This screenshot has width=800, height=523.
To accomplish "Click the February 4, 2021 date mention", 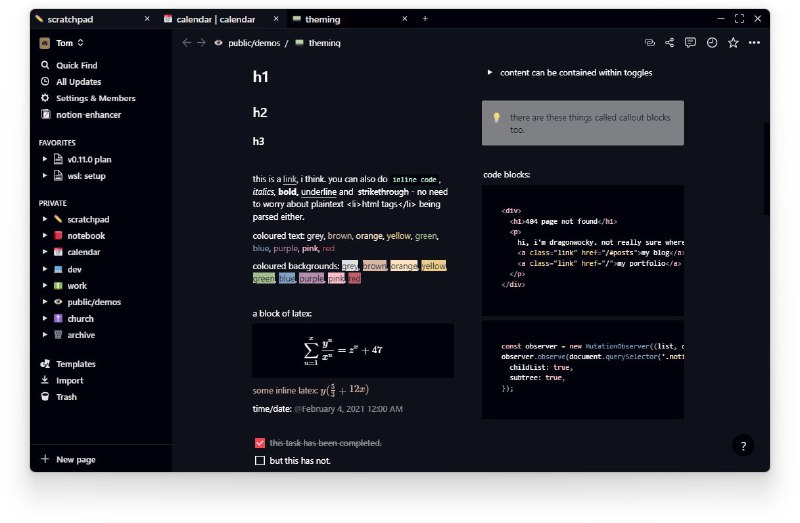I will pyautogui.click(x=348, y=409).
